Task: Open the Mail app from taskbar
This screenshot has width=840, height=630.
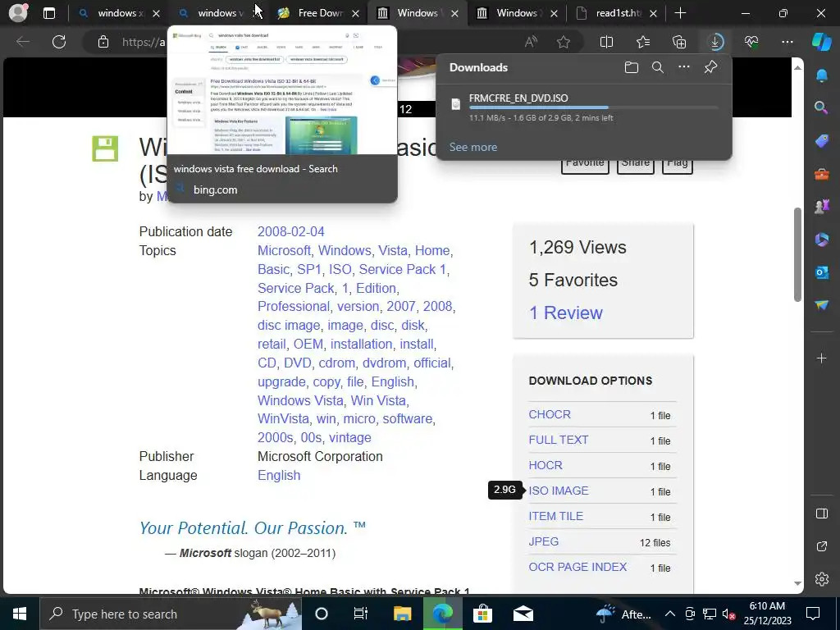Action: click(x=523, y=614)
